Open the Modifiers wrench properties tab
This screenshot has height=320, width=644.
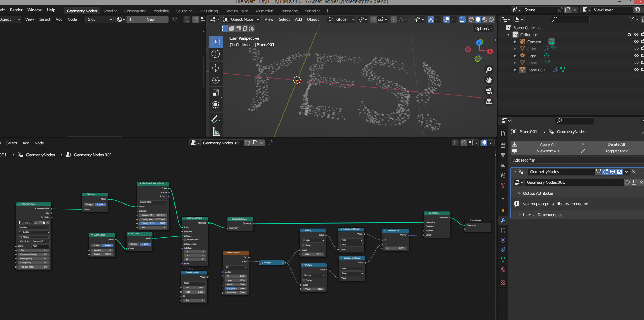point(503,220)
